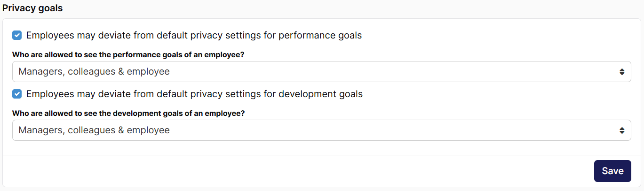644x191 pixels.
Task: Click the downward caret of the development select arrows
Action: click(622, 133)
